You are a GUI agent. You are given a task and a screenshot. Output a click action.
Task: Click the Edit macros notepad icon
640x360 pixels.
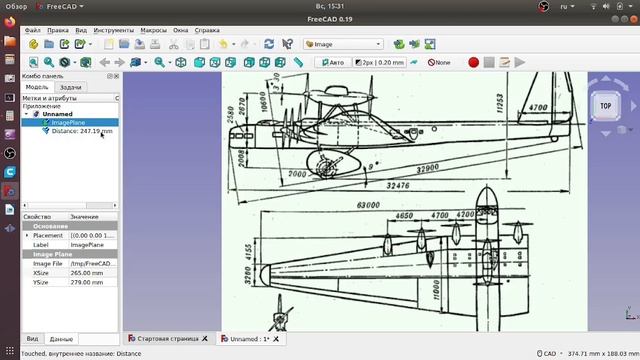504,62
